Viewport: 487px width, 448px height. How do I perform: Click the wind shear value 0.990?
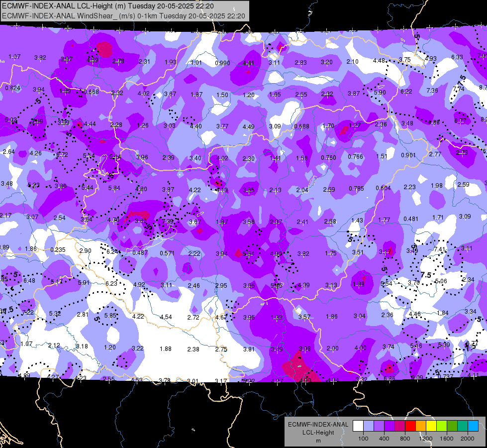[222, 63]
